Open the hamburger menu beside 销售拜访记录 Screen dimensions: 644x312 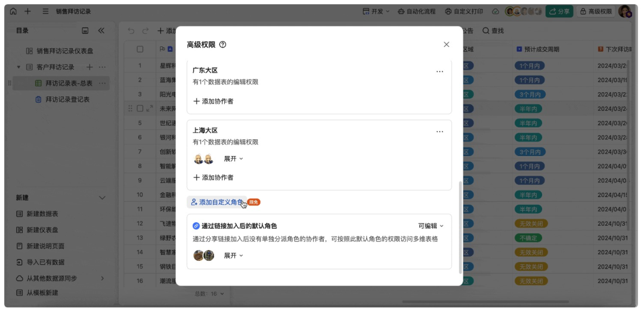(45, 11)
